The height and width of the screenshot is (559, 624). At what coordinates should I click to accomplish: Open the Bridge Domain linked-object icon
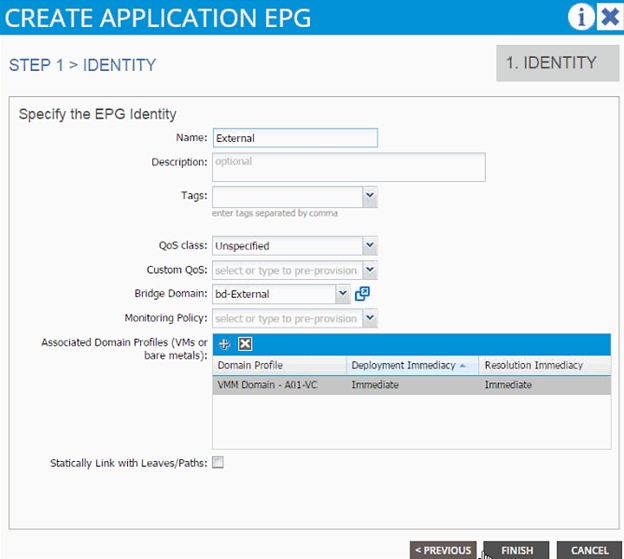[362, 294]
